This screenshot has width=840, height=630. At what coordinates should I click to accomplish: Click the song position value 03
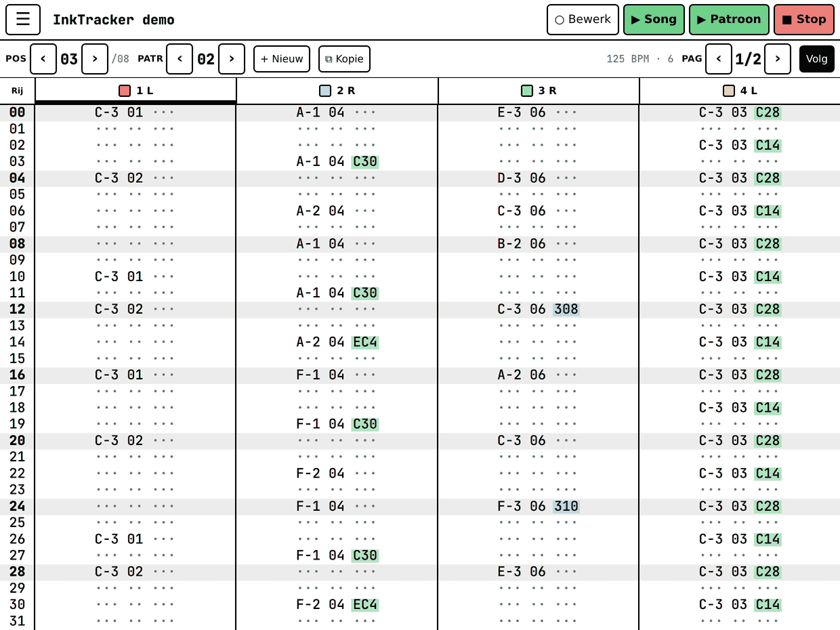[69, 59]
